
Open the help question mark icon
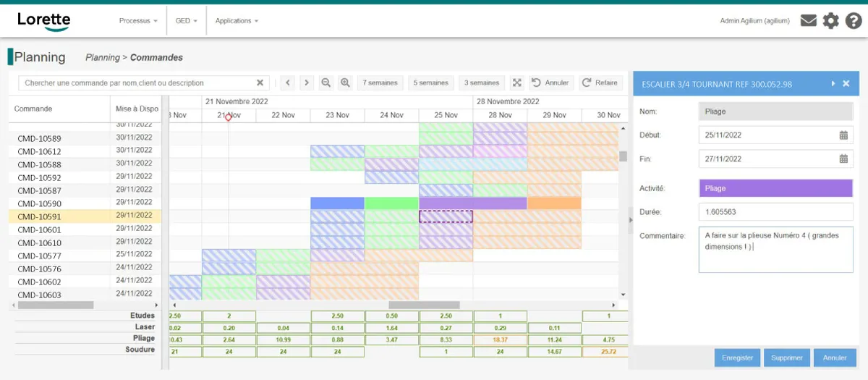click(x=854, y=21)
